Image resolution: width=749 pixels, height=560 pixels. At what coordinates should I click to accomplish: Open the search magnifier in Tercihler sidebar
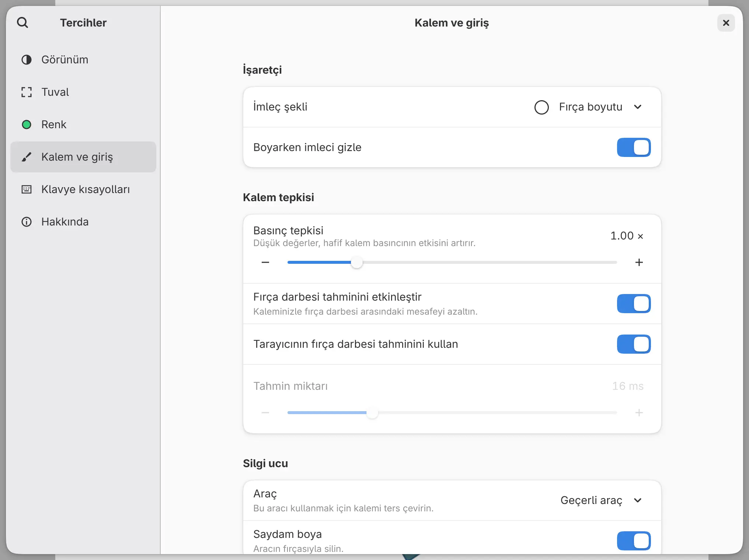[22, 22]
